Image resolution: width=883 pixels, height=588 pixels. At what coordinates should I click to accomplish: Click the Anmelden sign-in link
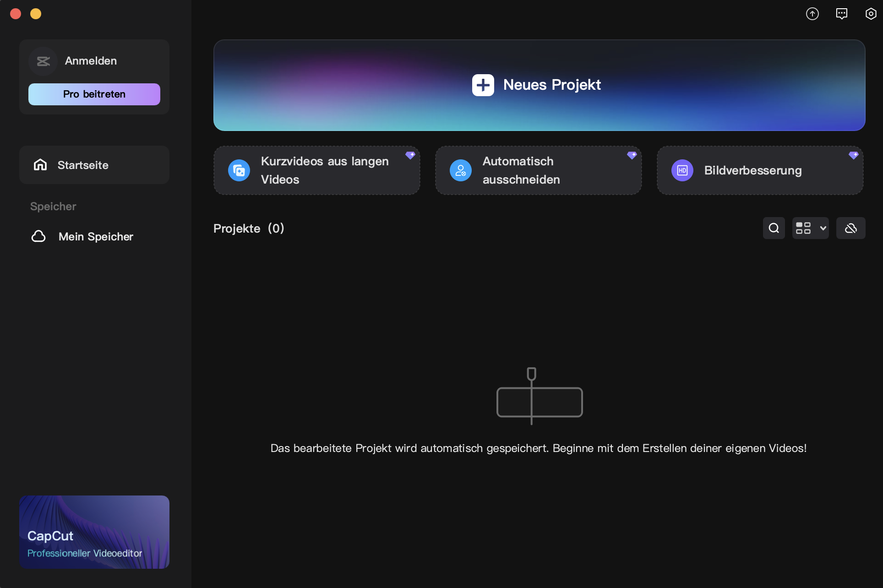[91, 61]
